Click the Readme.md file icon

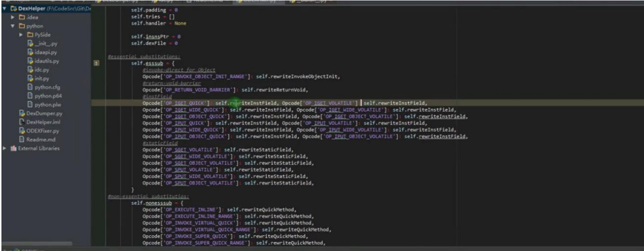click(22, 139)
